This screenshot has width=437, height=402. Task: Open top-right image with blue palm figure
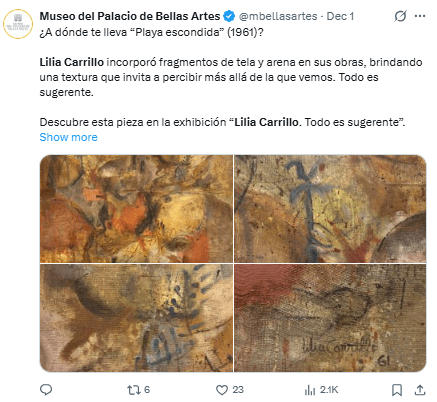(330, 209)
